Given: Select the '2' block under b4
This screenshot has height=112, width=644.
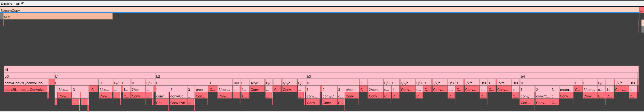Looking at the screenshot, I should [543, 89].
